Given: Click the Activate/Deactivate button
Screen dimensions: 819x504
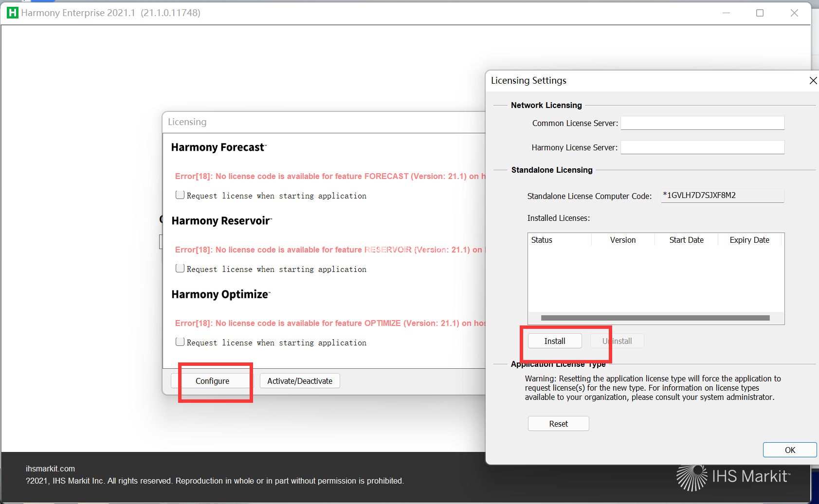Looking at the screenshot, I should coord(300,381).
